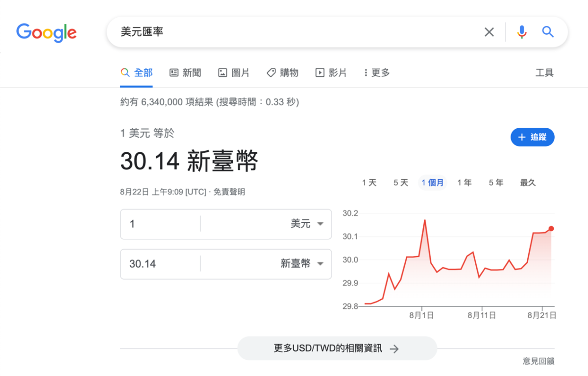Screen dimensions: 588x376
Task: Select the 1 個月 chart range
Action: click(433, 183)
